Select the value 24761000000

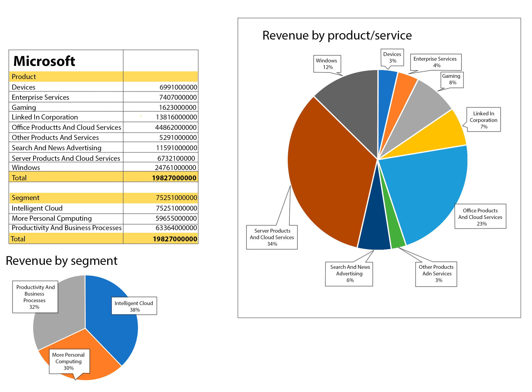tap(175, 168)
